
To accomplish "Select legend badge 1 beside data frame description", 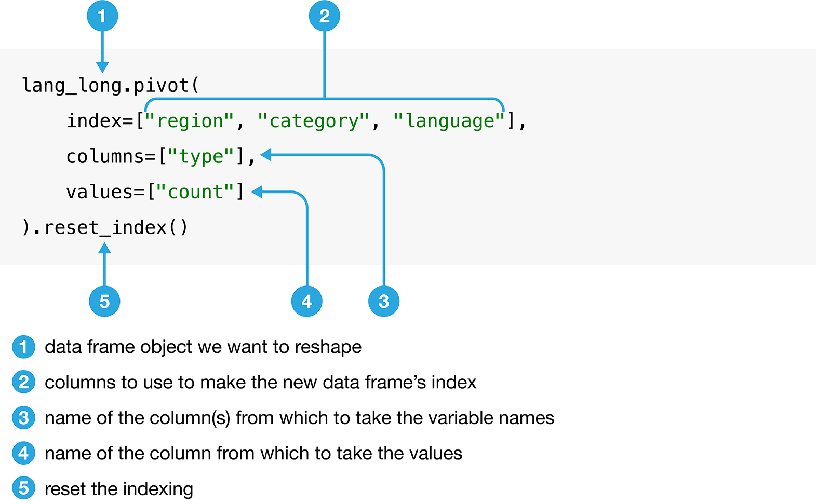I will click(x=23, y=347).
